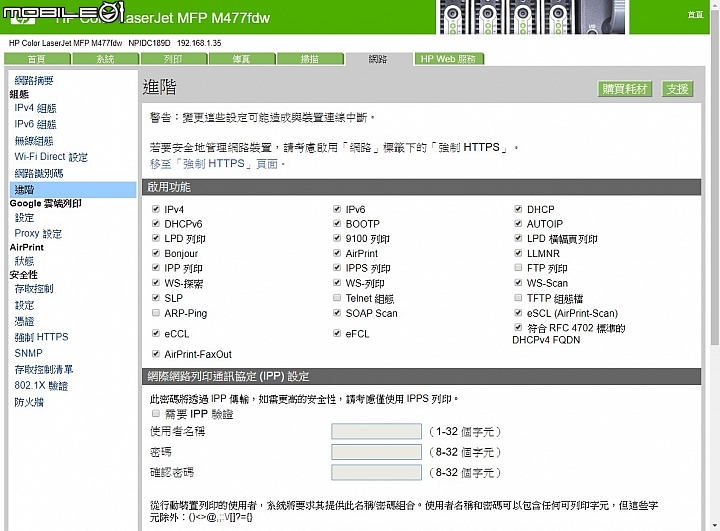
Task: Toggle the IPPS 列印 checkbox
Action: (x=337, y=268)
